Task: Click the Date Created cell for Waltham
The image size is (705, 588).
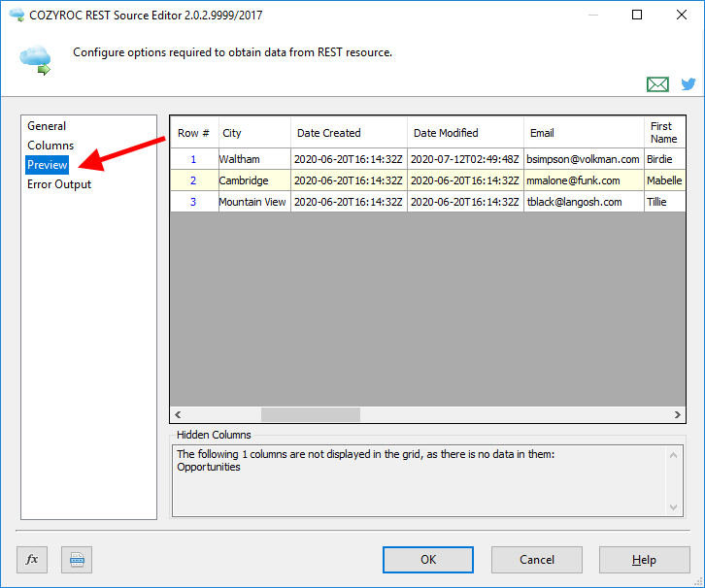Action: coord(350,159)
